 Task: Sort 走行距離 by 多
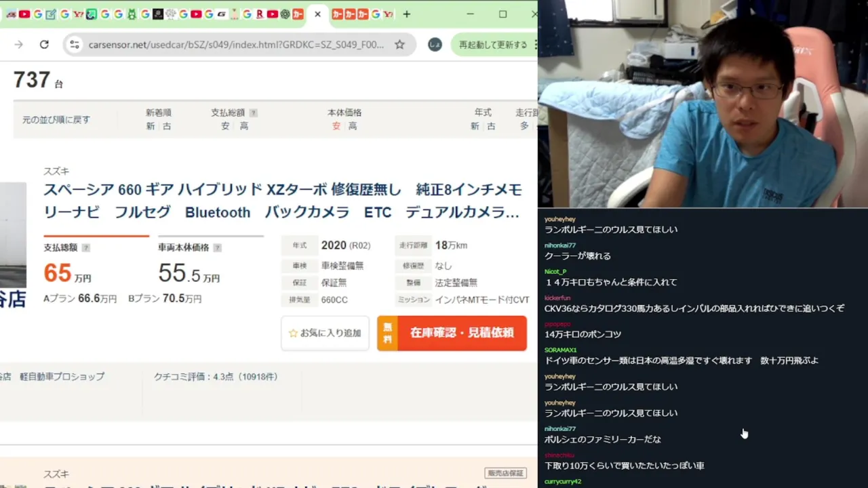pyautogui.click(x=524, y=126)
